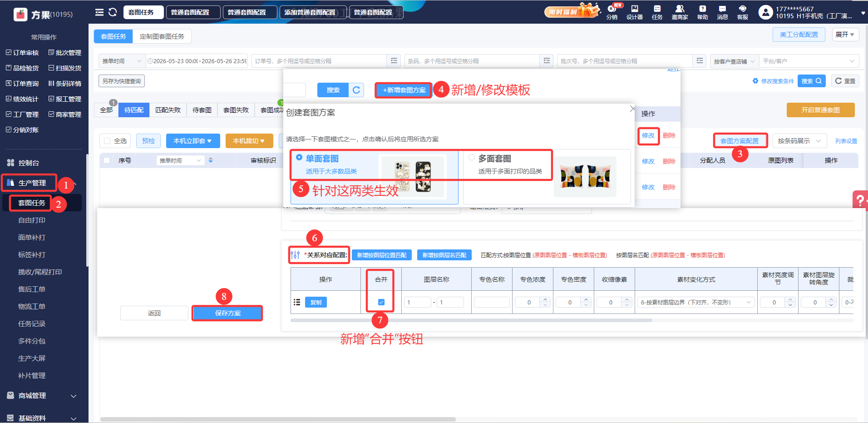This screenshot has width=868, height=423.
Task: Open the 平台/客户 dropdown
Action: click(809, 61)
